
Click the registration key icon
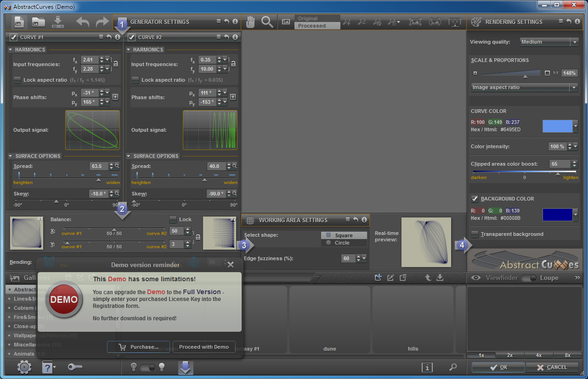(74, 367)
